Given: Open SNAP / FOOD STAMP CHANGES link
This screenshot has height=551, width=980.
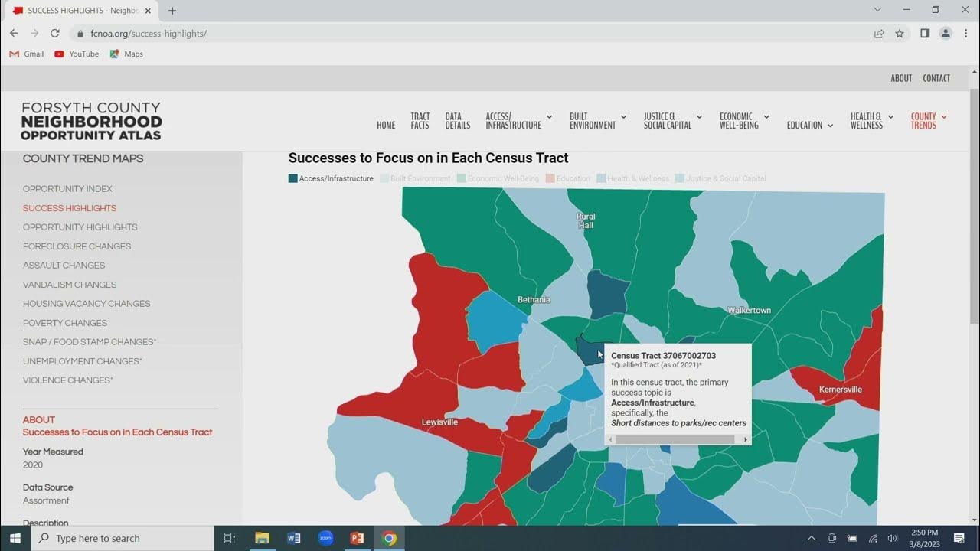Looking at the screenshot, I should point(90,342).
